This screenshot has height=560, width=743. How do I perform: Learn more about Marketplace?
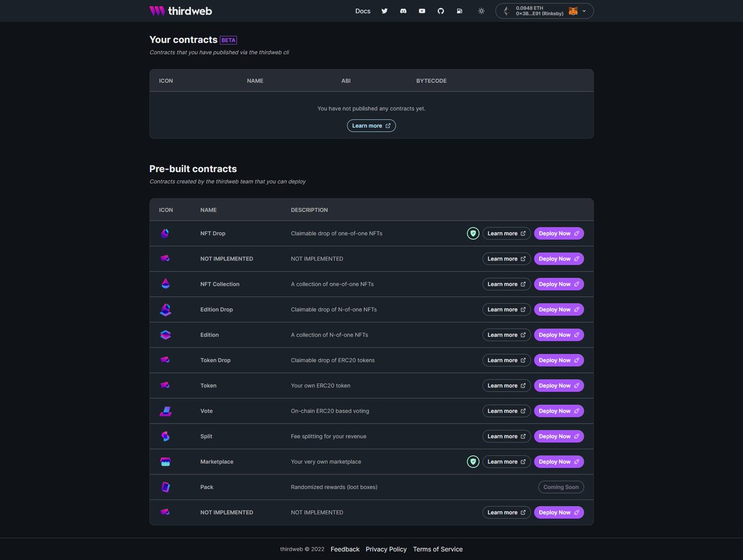pos(506,462)
